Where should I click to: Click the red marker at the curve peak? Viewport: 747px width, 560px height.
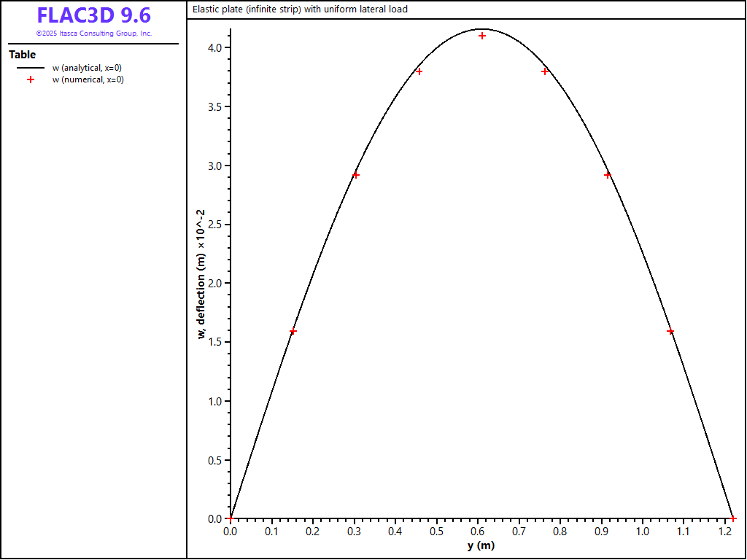pyautogui.click(x=482, y=36)
